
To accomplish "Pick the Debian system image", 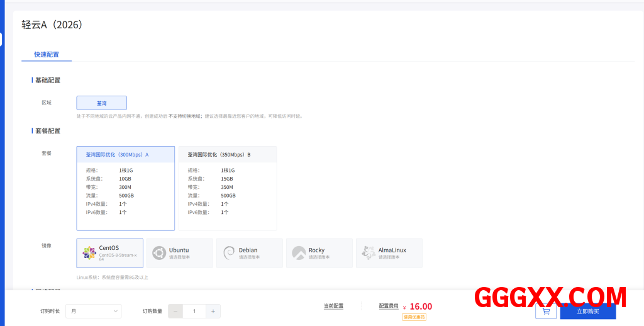I will tap(249, 253).
